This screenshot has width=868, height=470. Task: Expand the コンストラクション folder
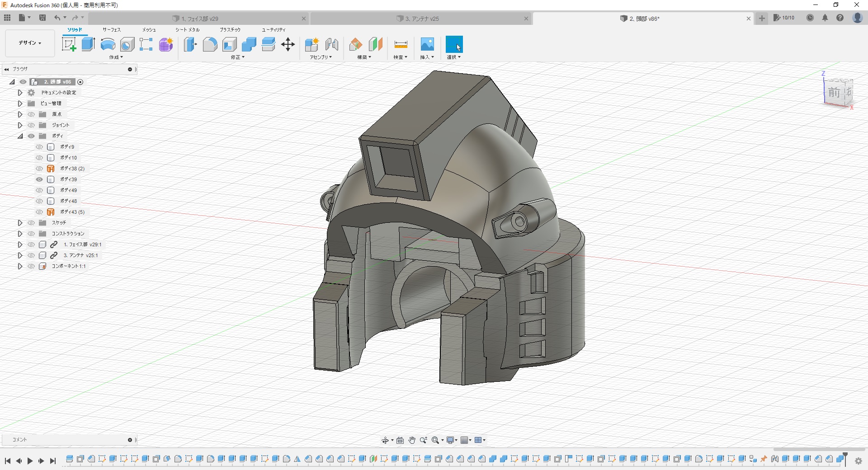tap(20, 234)
